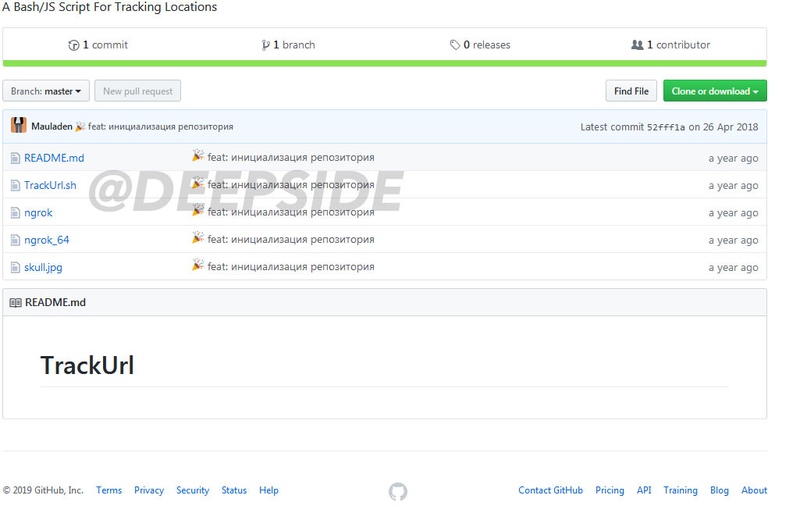Click the file icon next to TrackUrl.sh

15,185
